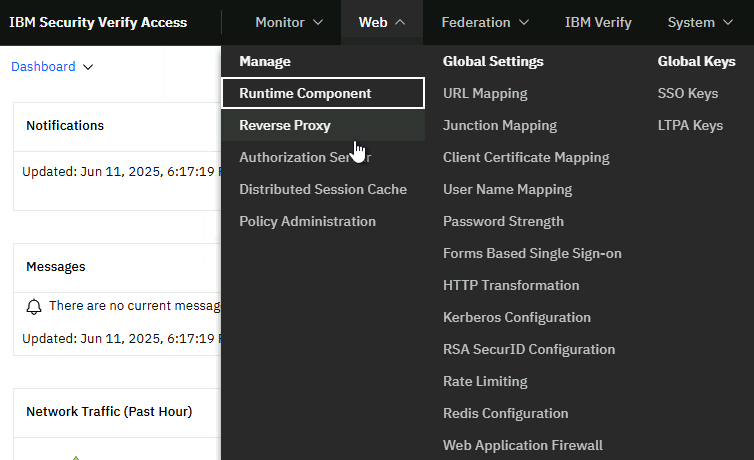Open Client Certificate Mapping
754x460 pixels.
[526, 157]
